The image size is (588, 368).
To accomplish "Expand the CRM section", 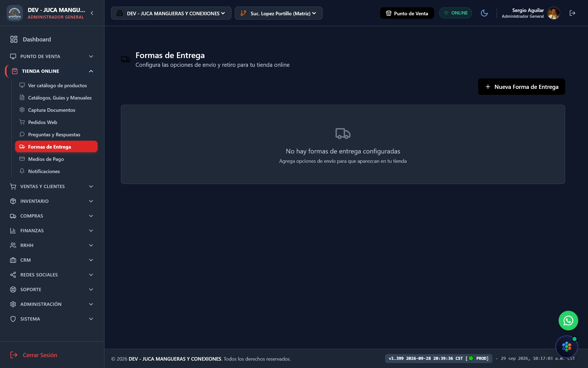I will tap(52, 260).
